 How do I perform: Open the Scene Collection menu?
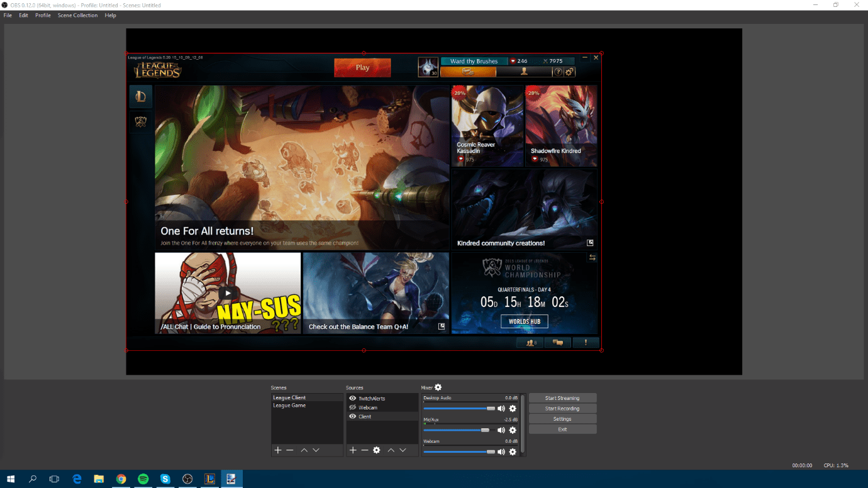click(x=77, y=15)
